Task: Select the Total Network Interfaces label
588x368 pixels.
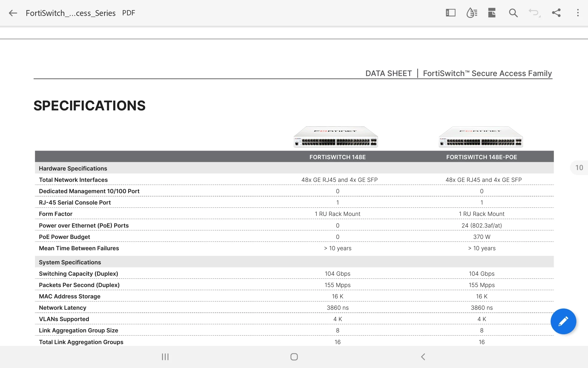Action: click(73, 180)
